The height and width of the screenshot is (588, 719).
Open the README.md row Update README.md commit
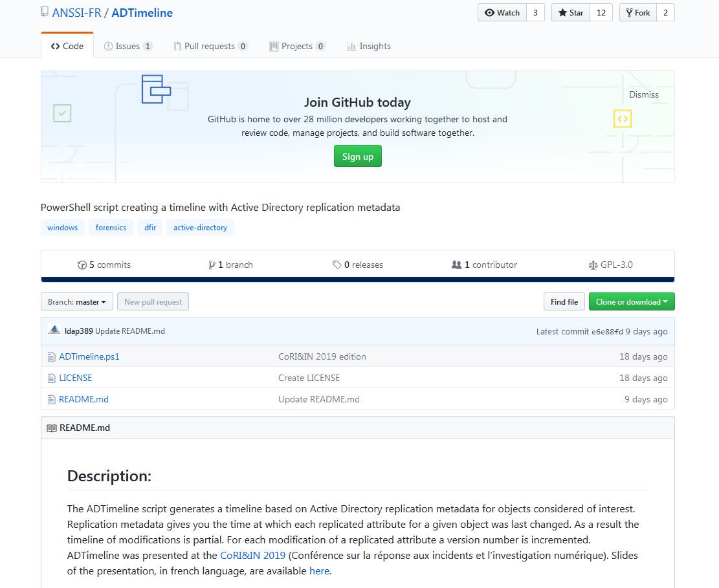click(x=318, y=399)
